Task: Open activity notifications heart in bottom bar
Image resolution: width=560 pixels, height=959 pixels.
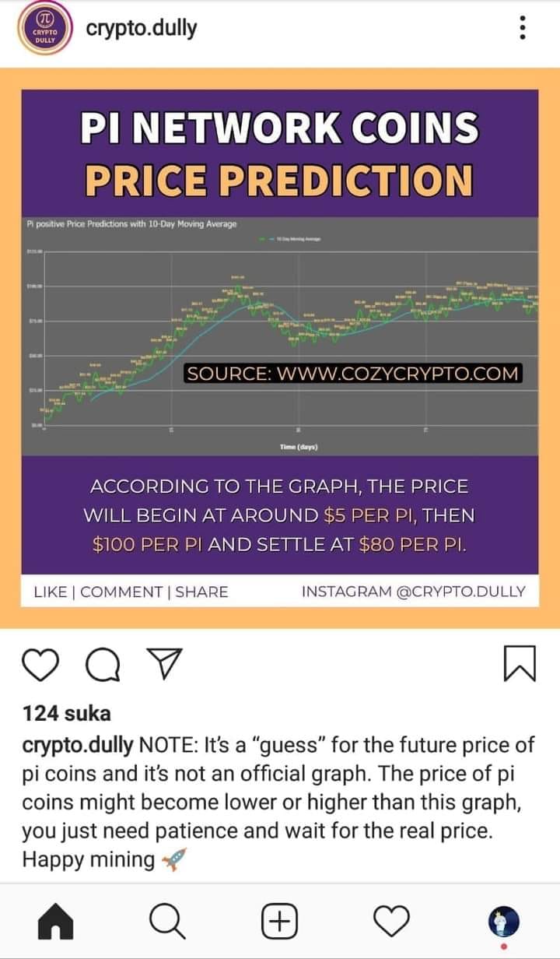Action: click(391, 922)
